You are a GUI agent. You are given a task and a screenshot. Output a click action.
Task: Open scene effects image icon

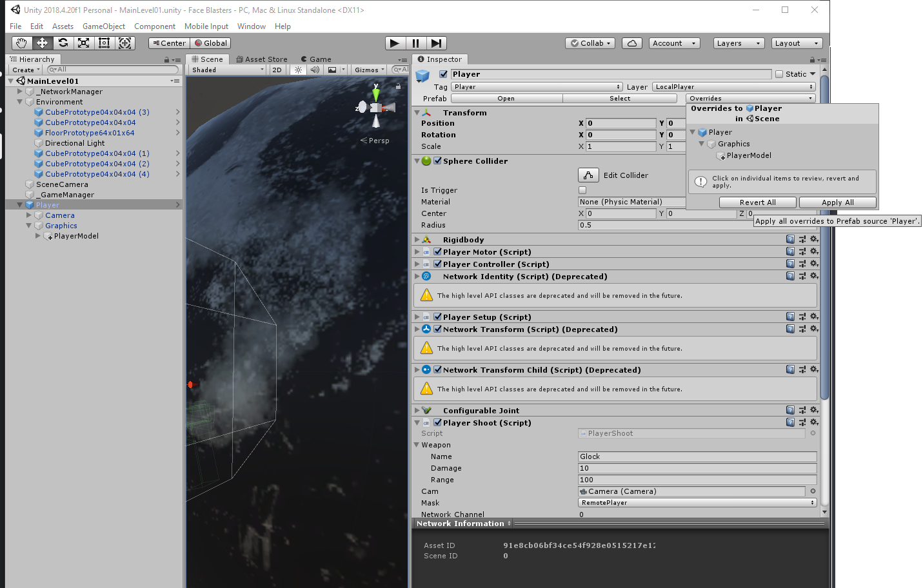[332, 70]
